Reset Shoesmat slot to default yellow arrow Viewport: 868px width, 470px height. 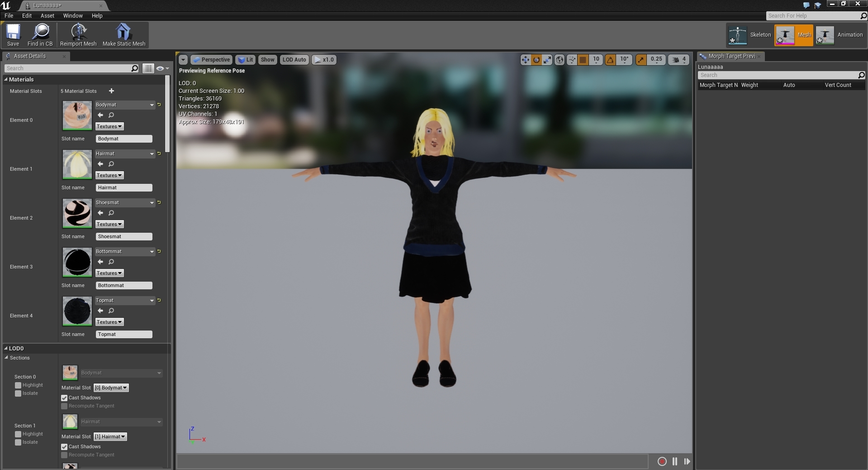tap(159, 202)
